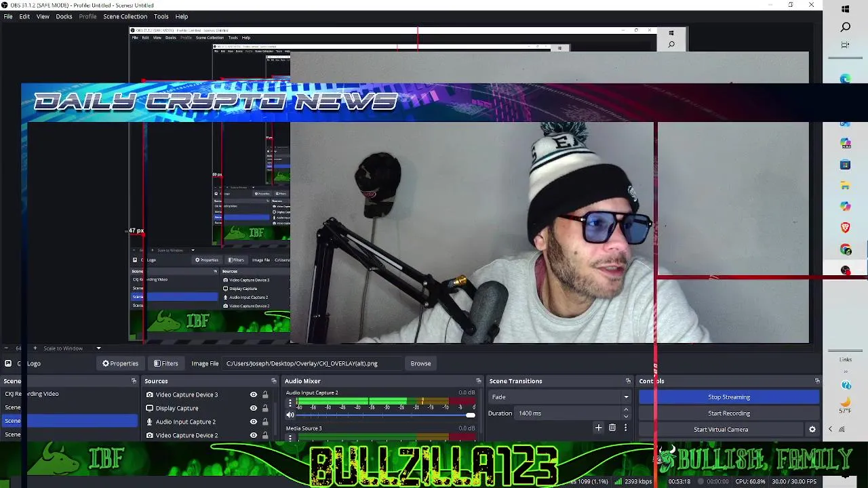This screenshot has height=488, width=868.
Task: Remove the selected transition with trash icon
Action: pos(612,428)
